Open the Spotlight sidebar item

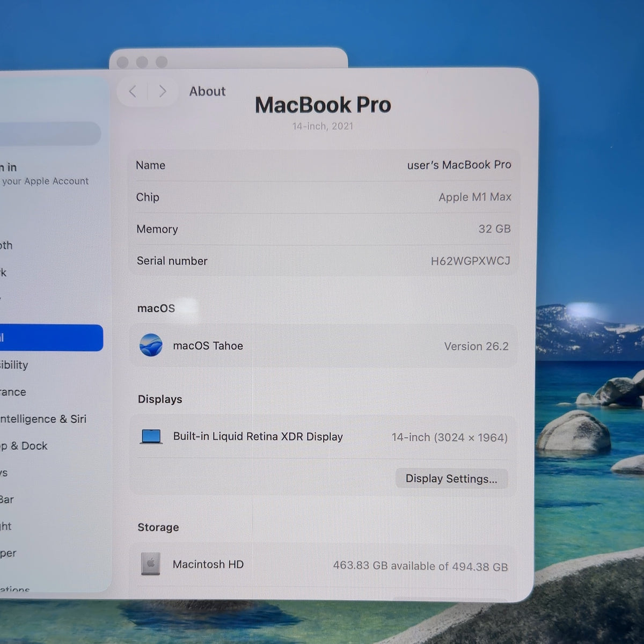[6, 526]
